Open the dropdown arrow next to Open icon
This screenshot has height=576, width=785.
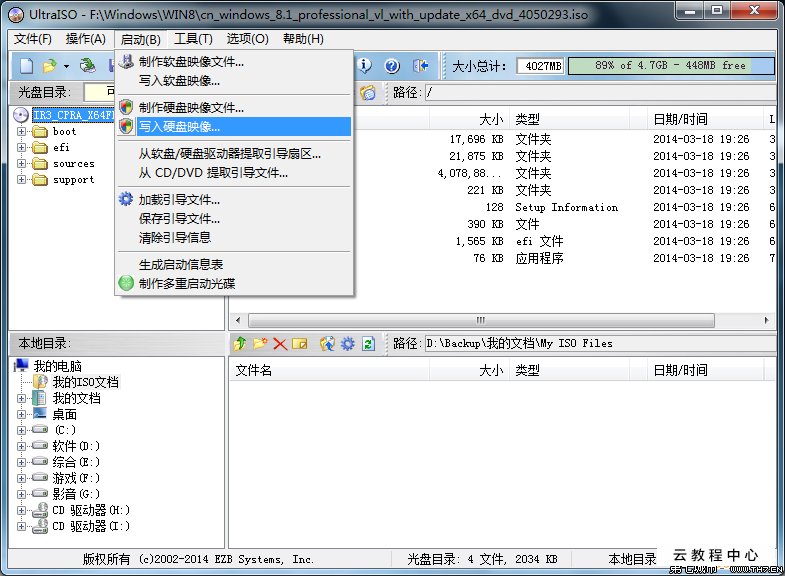(x=66, y=66)
